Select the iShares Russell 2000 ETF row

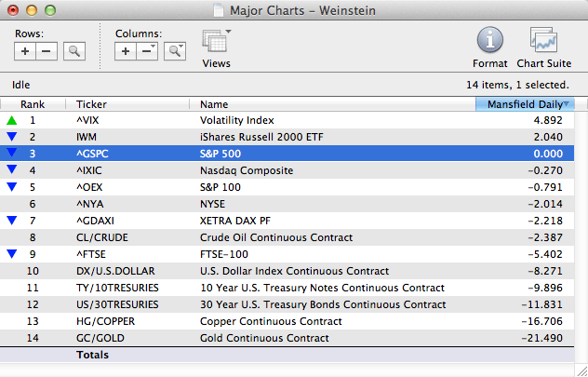pos(279,137)
